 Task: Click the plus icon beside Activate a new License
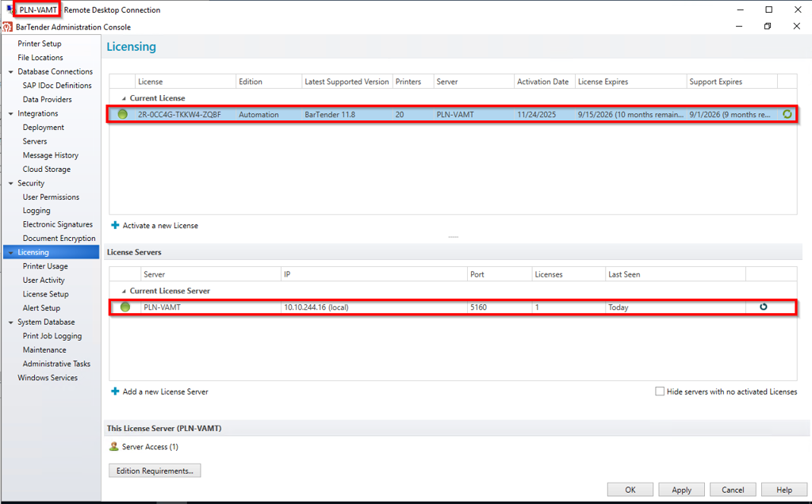point(115,225)
